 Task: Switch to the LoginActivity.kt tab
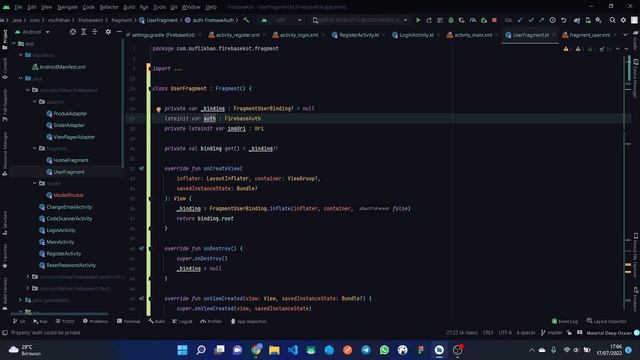click(x=416, y=35)
